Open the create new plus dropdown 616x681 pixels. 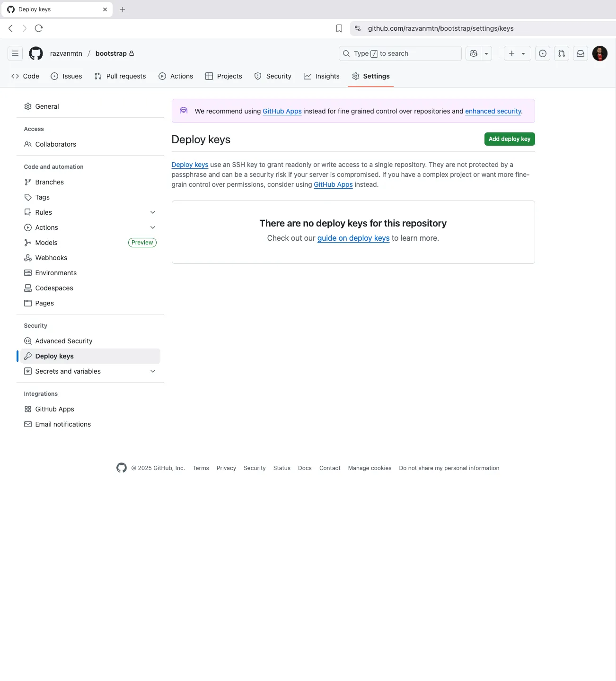coord(517,53)
